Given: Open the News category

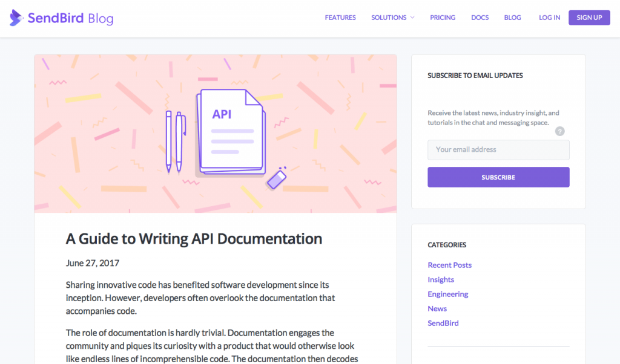Looking at the screenshot, I should point(437,308).
